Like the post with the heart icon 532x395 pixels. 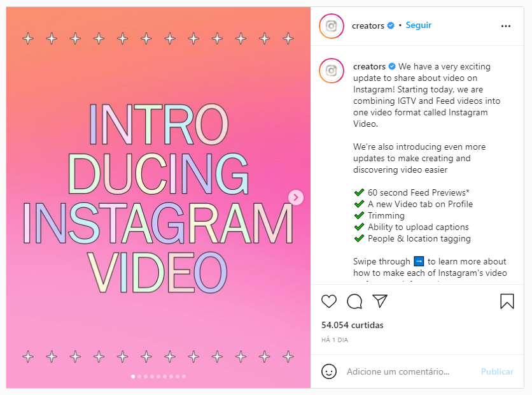329,301
